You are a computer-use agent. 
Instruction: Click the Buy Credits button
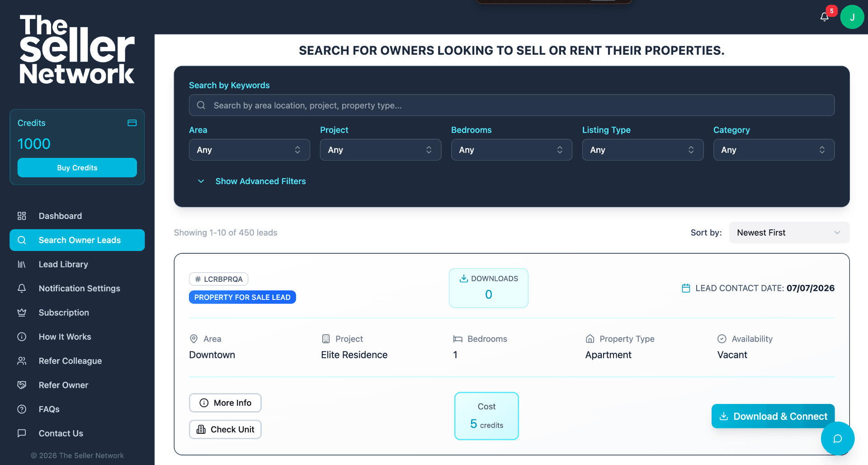[77, 168]
